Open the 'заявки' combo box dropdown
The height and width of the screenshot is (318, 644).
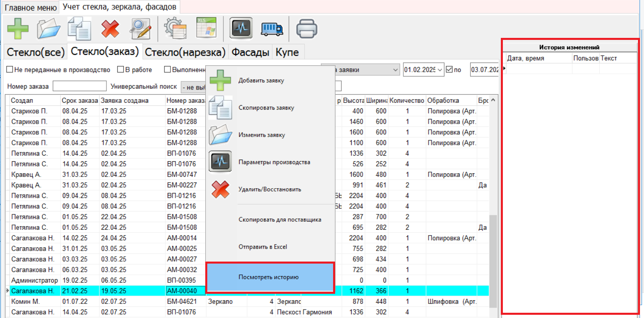click(395, 70)
